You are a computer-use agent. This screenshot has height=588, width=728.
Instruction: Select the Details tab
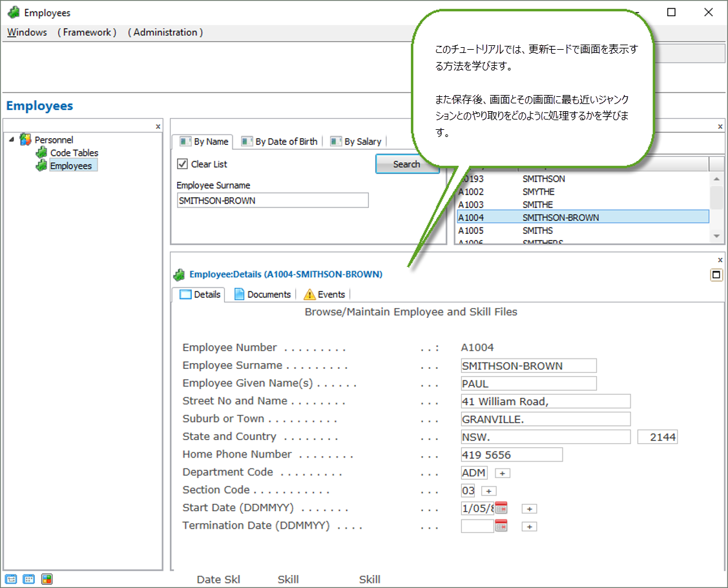pyautogui.click(x=200, y=295)
